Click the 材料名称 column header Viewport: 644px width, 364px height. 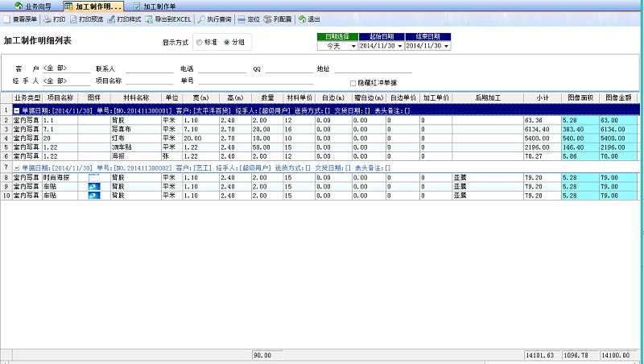coord(135,97)
